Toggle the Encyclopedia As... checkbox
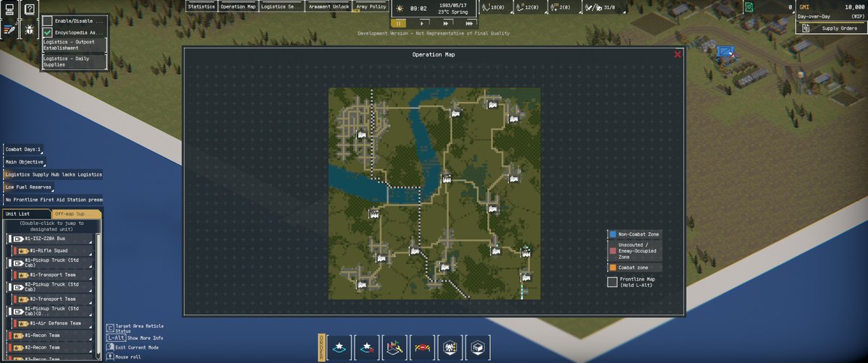 (x=48, y=33)
